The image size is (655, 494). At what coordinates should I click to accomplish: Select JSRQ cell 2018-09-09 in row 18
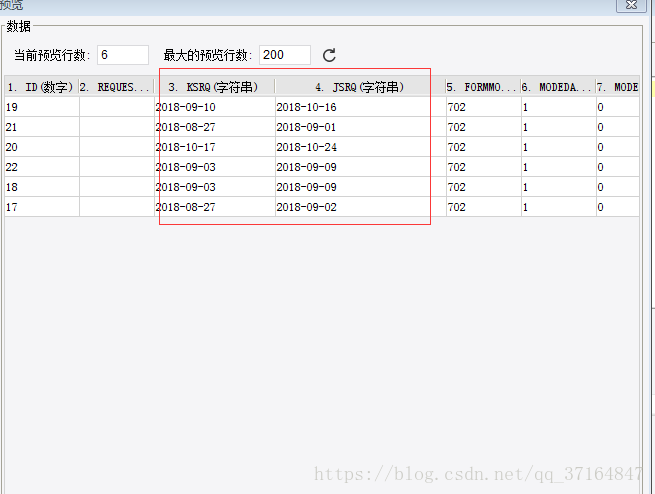361,187
